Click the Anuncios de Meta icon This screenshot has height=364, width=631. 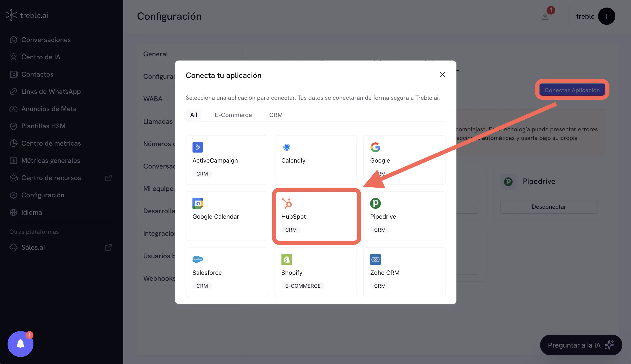(14, 109)
